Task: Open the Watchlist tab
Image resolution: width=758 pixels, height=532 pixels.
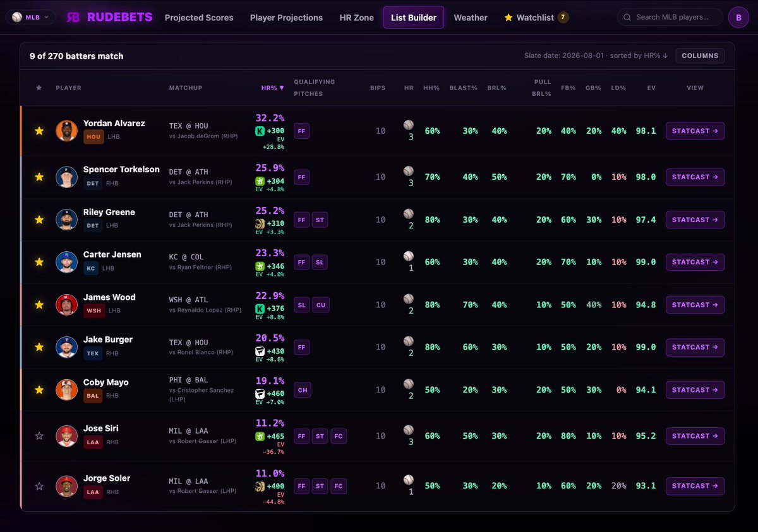Action: (536, 18)
